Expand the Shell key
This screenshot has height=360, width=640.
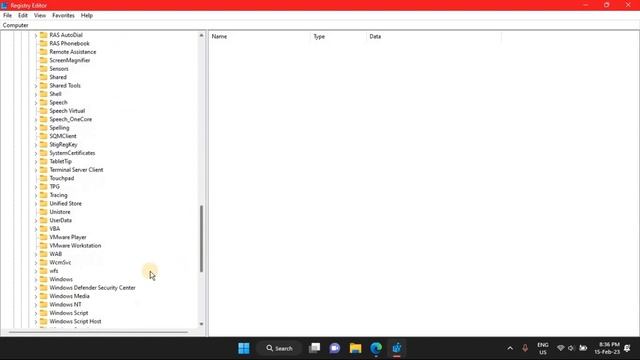click(x=36, y=94)
